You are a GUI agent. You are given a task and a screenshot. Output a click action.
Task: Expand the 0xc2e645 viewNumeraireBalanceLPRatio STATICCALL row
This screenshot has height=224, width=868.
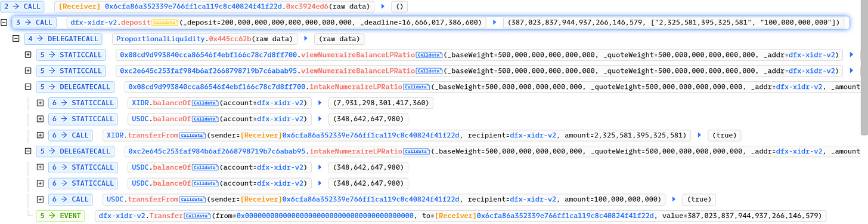click(x=28, y=70)
